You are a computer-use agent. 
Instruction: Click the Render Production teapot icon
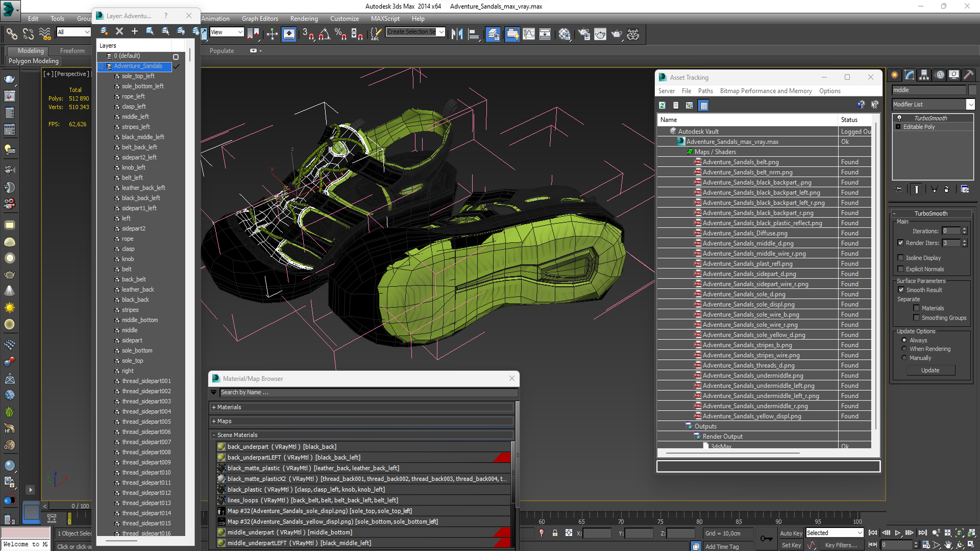617,34
